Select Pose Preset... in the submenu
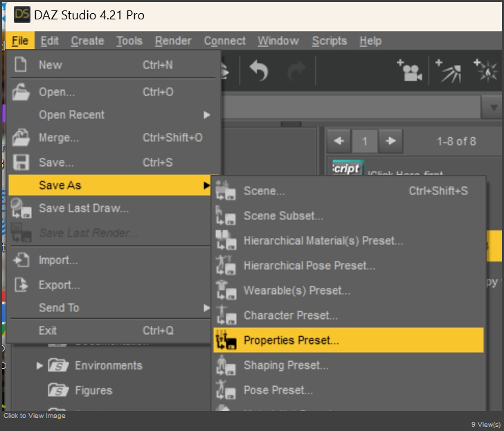Screen dimensions: 504x431 pyautogui.click(x=348, y=390)
